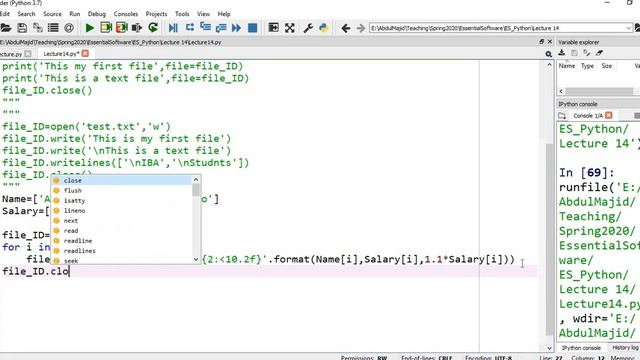Close the Lecture14.py tab
Image resolution: width=640 pixels, height=360 pixels.
point(85,53)
